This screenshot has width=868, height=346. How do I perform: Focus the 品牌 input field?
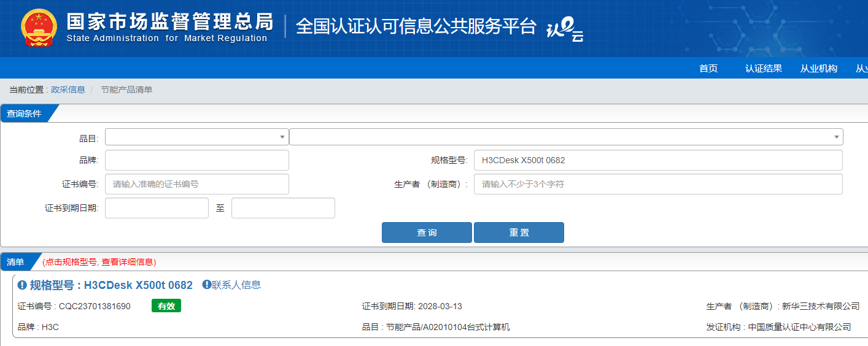197,160
